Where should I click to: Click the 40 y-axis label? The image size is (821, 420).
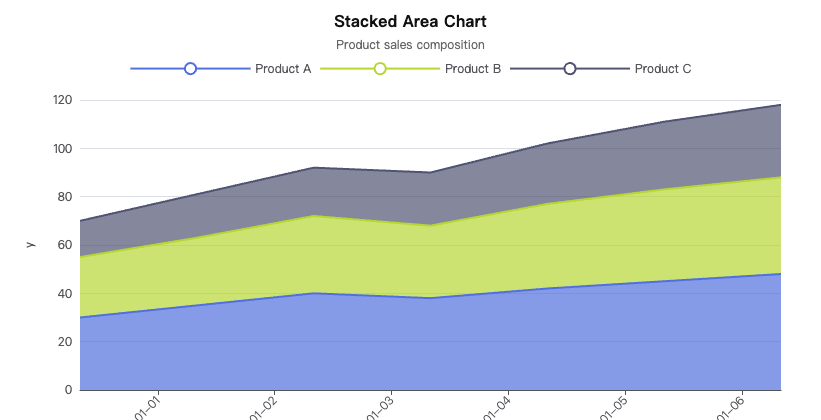pos(65,293)
